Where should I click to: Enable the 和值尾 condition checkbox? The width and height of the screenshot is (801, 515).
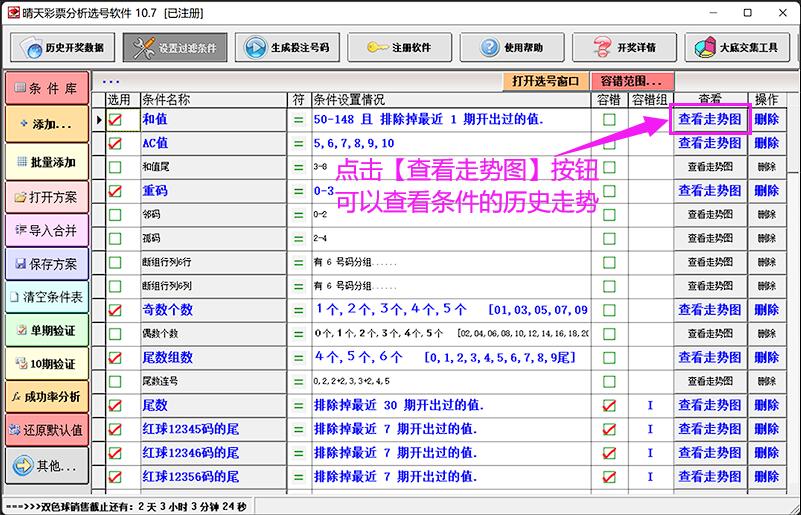point(116,167)
